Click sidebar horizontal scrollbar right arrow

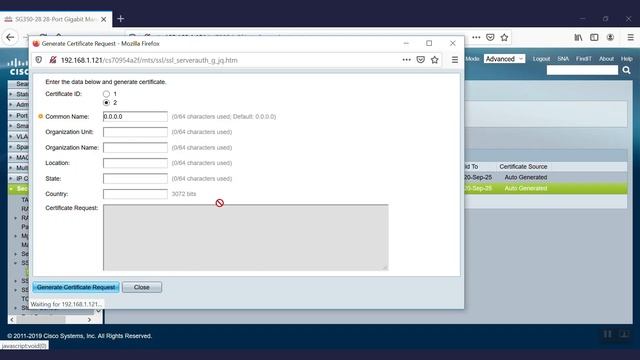click(89, 320)
